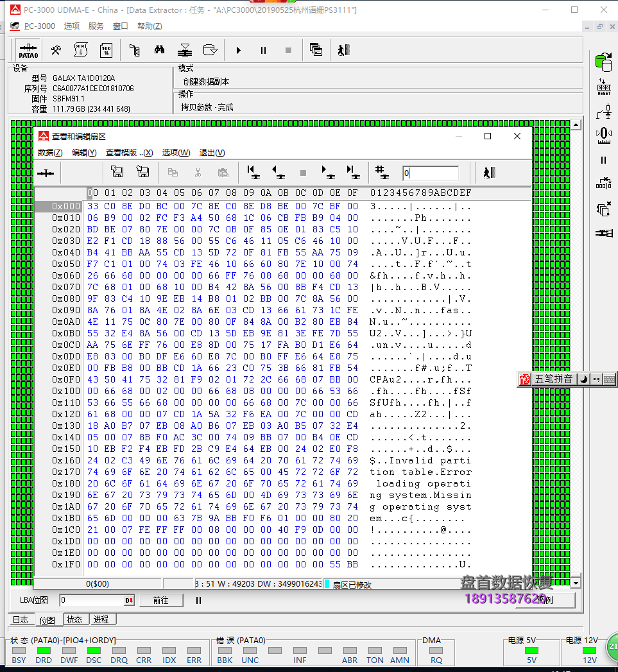
Task: Load sector from file icon in editor
Action: pos(142,172)
